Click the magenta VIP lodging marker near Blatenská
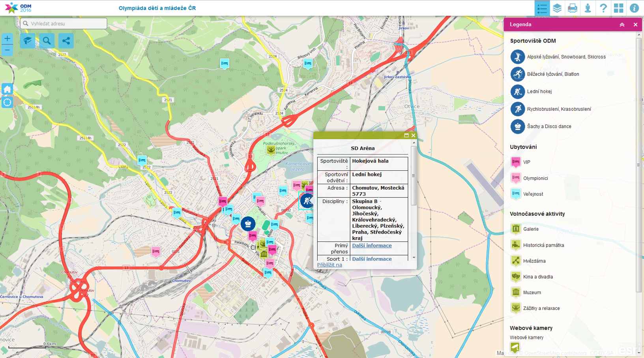The width and height of the screenshot is (644, 358). coord(223,201)
